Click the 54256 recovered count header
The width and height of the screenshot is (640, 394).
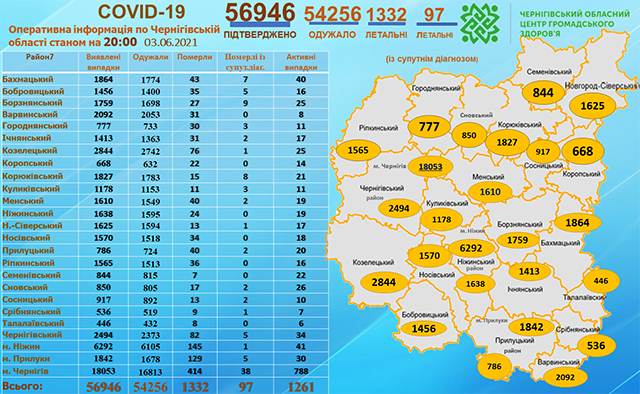(332, 15)
